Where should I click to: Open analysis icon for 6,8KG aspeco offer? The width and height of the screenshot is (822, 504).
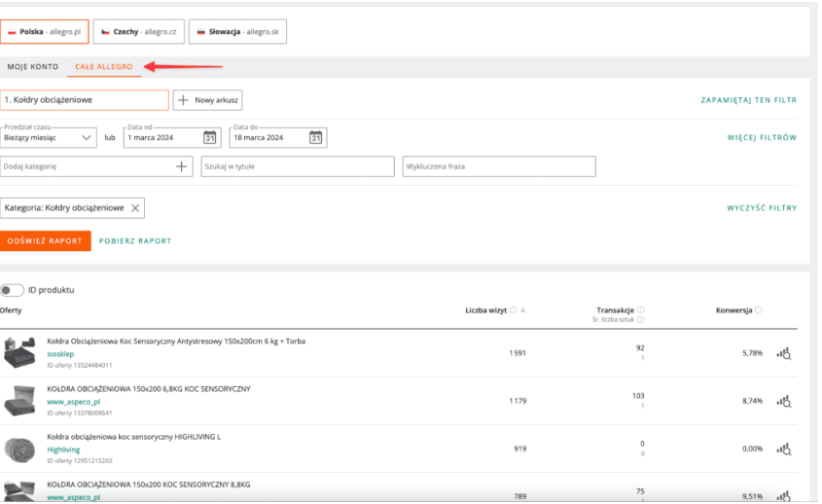click(784, 401)
